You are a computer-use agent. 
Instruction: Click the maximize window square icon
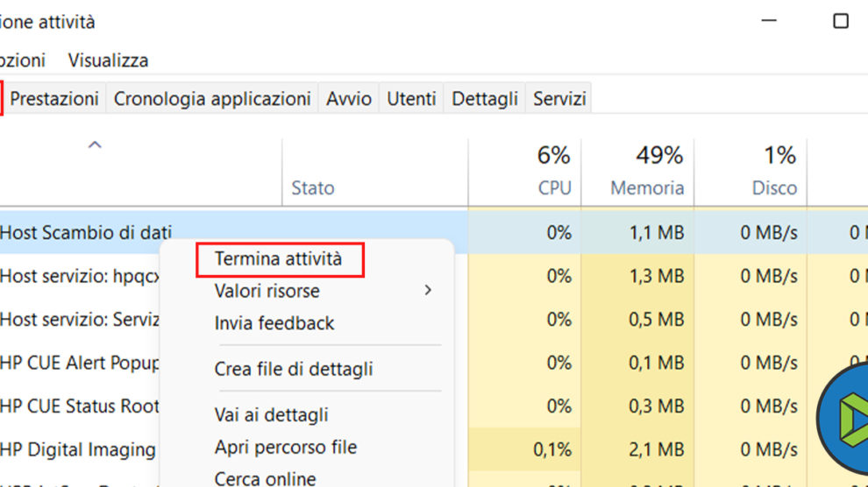(x=841, y=21)
